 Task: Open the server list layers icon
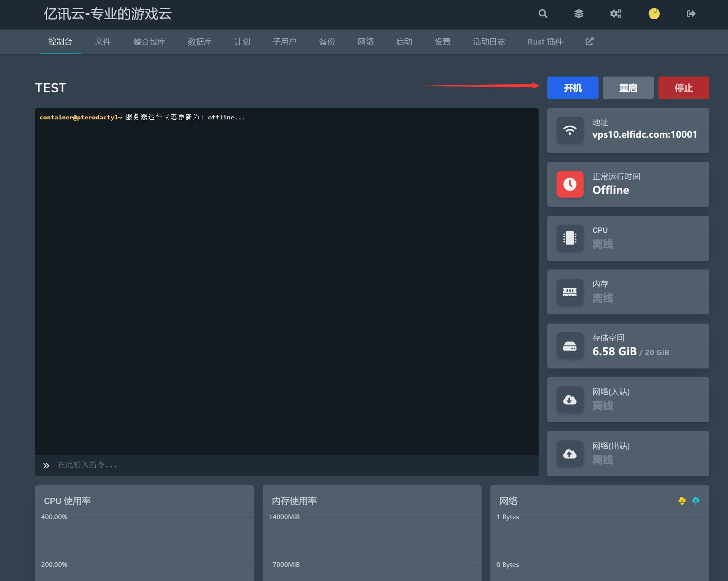tap(579, 14)
